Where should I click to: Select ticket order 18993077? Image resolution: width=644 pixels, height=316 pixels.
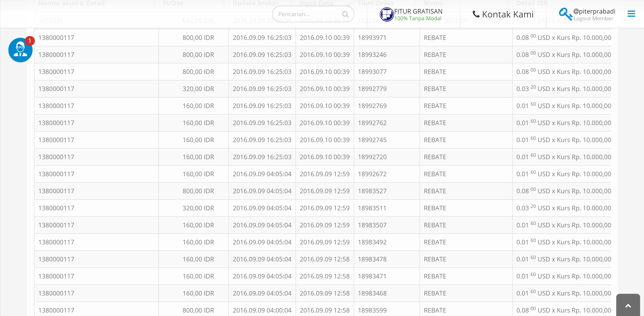(x=372, y=72)
